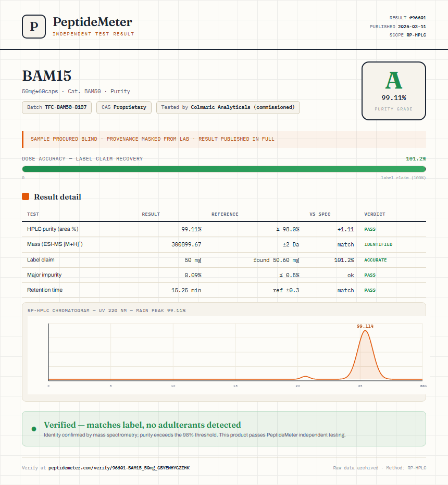Open the peptidemeter.com verify link

pos(119,468)
